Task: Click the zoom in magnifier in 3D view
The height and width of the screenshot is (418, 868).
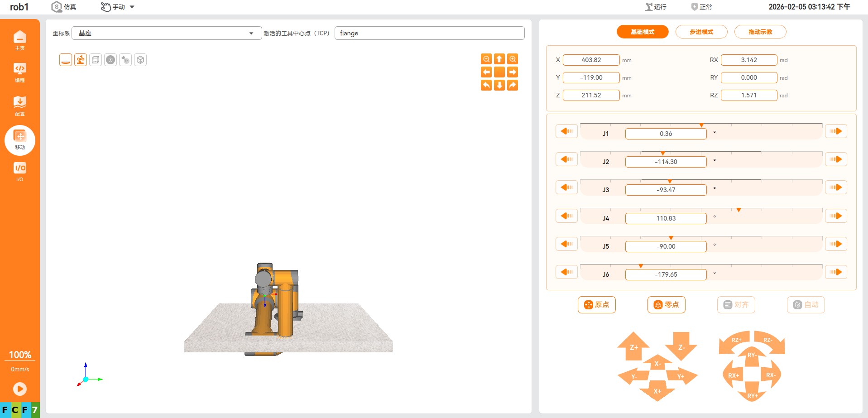Action: [513, 59]
